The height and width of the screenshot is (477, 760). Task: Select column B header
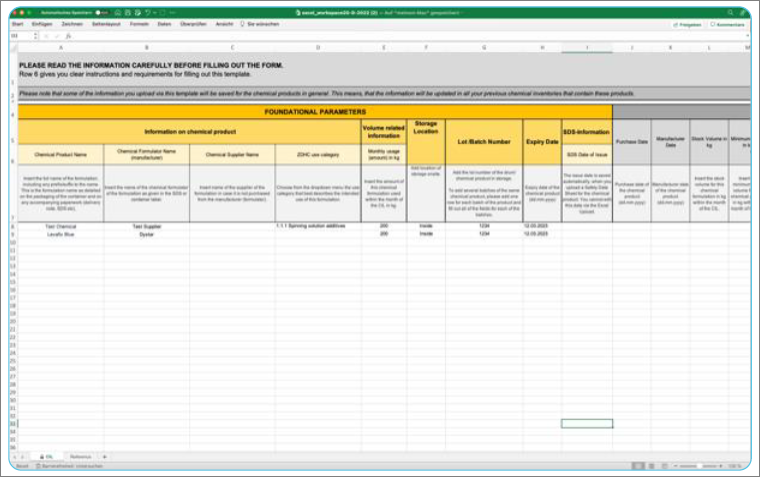[x=146, y=48]
